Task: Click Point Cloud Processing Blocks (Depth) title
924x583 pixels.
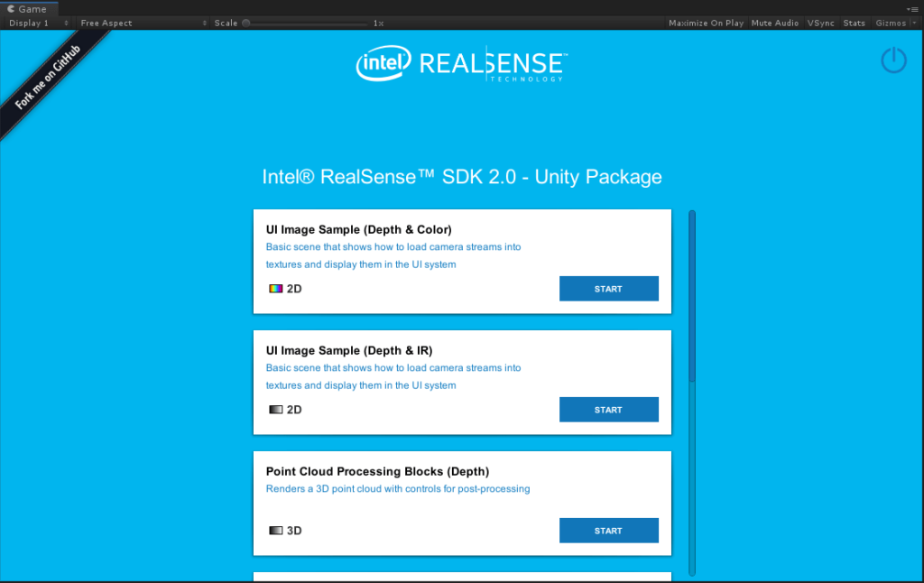Action: [x=377, y=471]
